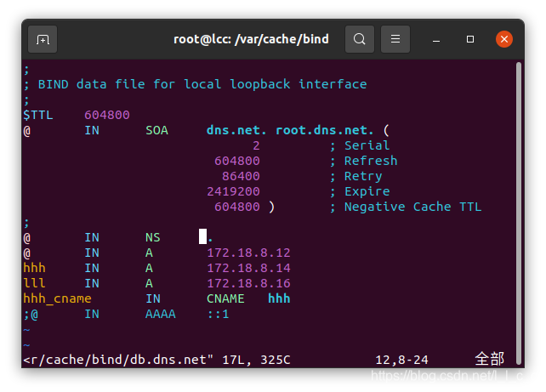Click the NS record type
Viewport: 546px width, 392px height.
pyautogui.click(x=153, y=237)
